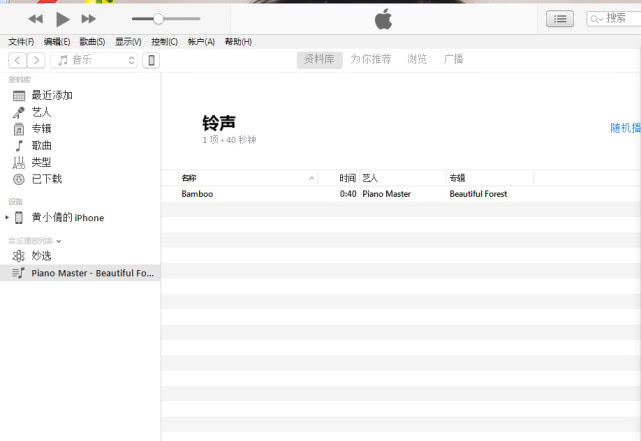The image size is (641, 441).
Task: Click the phone icon beside 黄小倩的 iPhone
Action: [19, 217]
